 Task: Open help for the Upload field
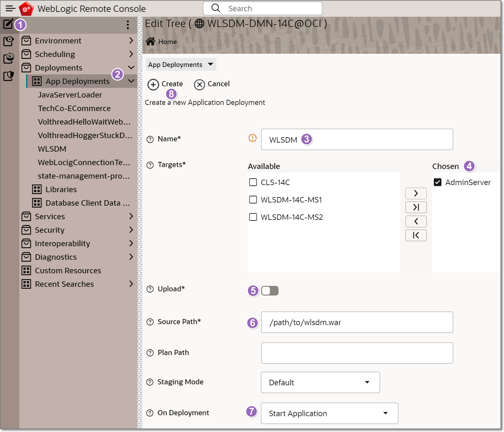coord(150,289)
